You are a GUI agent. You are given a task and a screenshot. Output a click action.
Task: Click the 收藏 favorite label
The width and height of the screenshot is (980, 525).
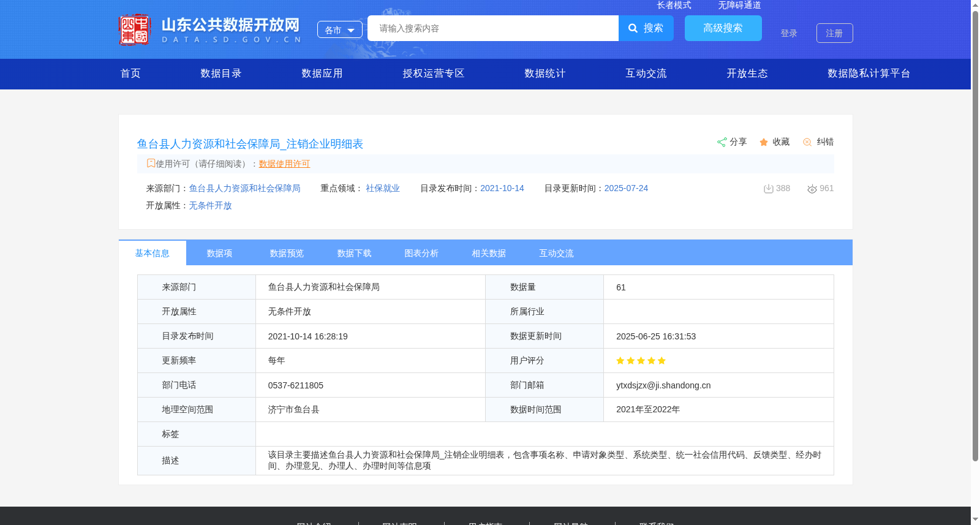(781, 142)
